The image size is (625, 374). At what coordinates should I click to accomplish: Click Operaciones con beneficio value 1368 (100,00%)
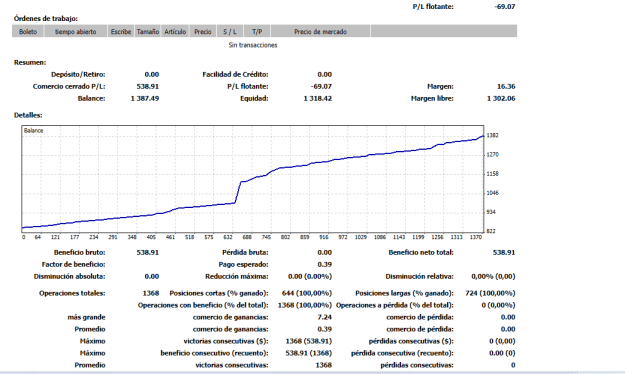coord(305,305)
